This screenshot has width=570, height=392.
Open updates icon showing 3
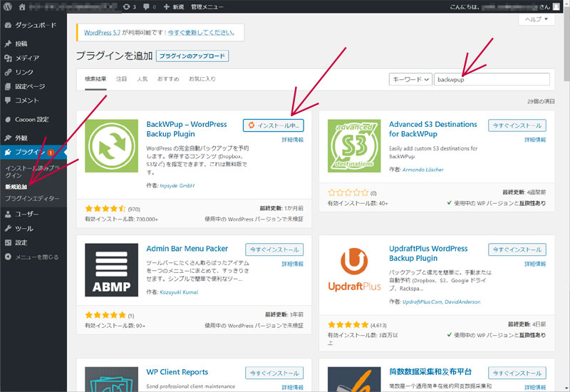(x=130, y=6)
